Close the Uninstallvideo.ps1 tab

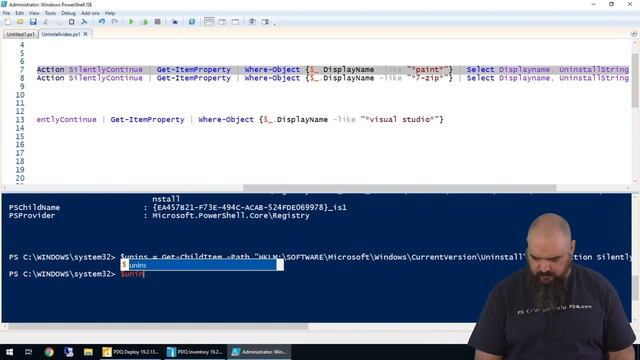[86, 34]
